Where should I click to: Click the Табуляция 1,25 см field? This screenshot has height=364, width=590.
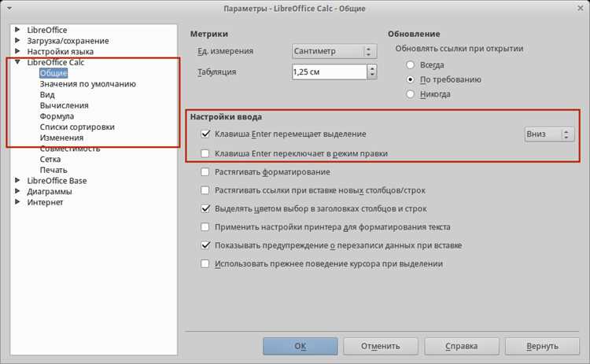(330, 72)
